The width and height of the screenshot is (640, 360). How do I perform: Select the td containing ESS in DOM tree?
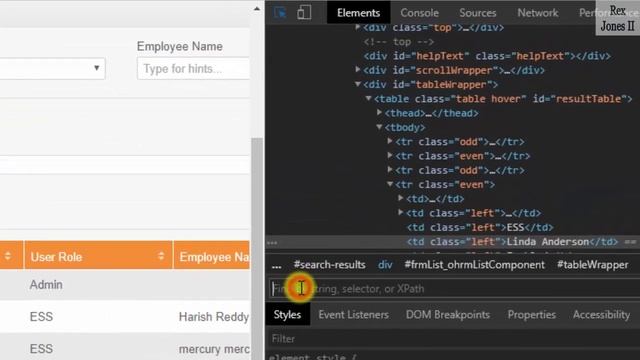tap(480, 227)
